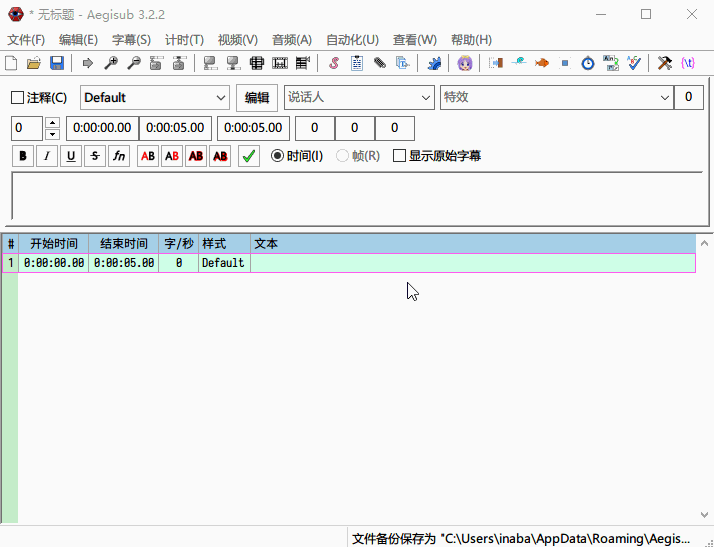Toggle italic formatting button

[x=47, y=156]
